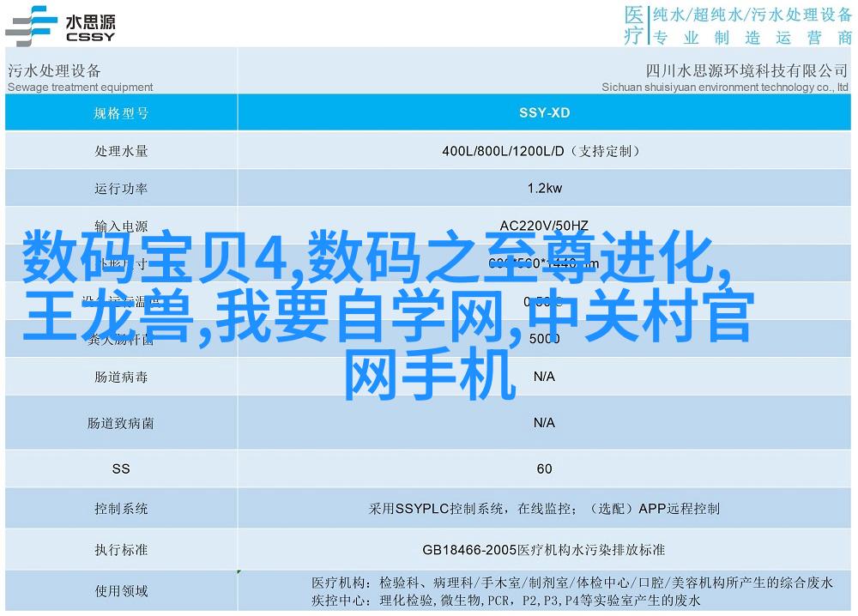
Task: Select the '采用SSYPLC控制系统' description text
Action: point(544,509)
